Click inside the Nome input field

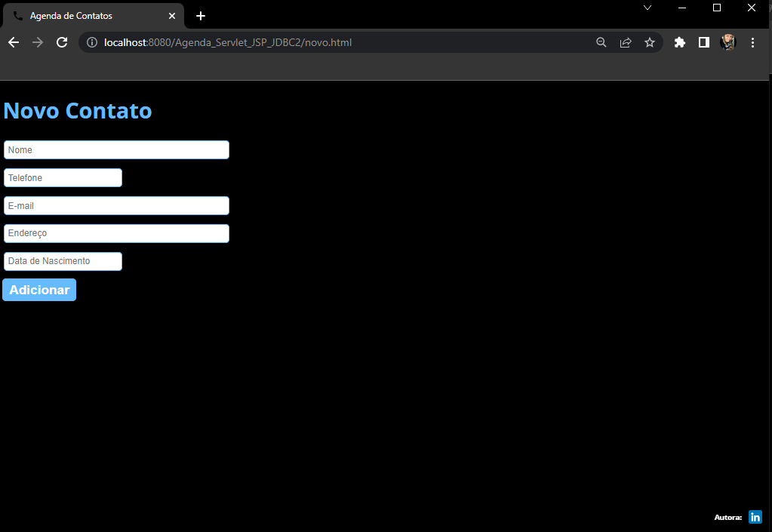(116, 149)
